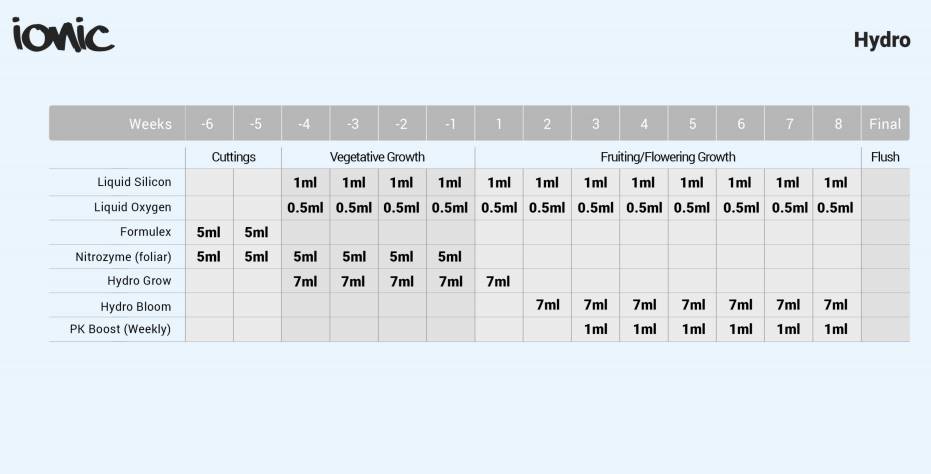Click Hydro Grow 7ml cell in week 1

tap(499, 281)
